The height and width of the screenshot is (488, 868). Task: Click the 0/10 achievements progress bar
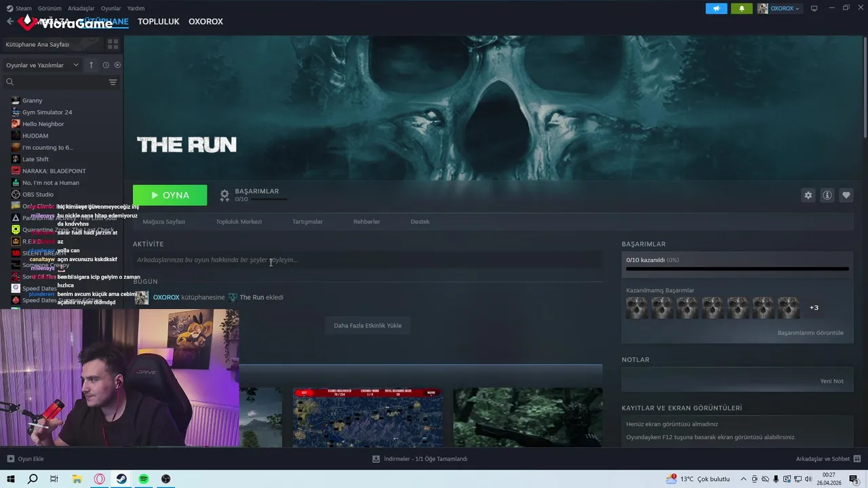tap(737, 269)
